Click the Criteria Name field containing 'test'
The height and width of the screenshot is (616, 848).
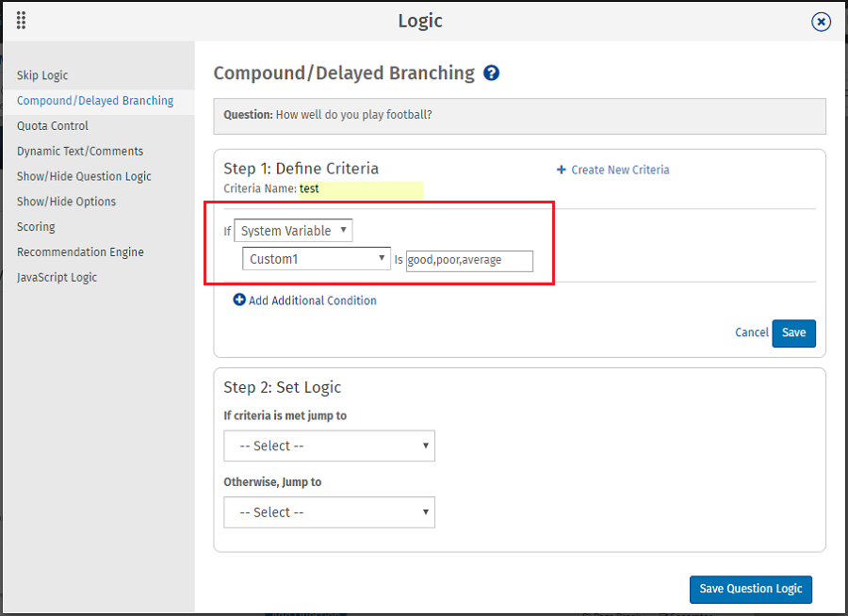coord(360,188)
